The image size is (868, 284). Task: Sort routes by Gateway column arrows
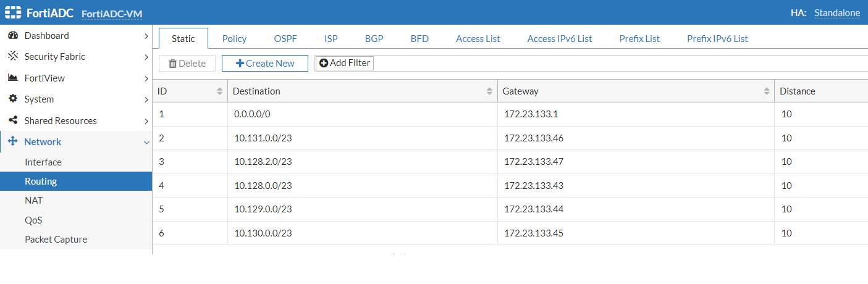pyautogui.click(x=766, y=91)
